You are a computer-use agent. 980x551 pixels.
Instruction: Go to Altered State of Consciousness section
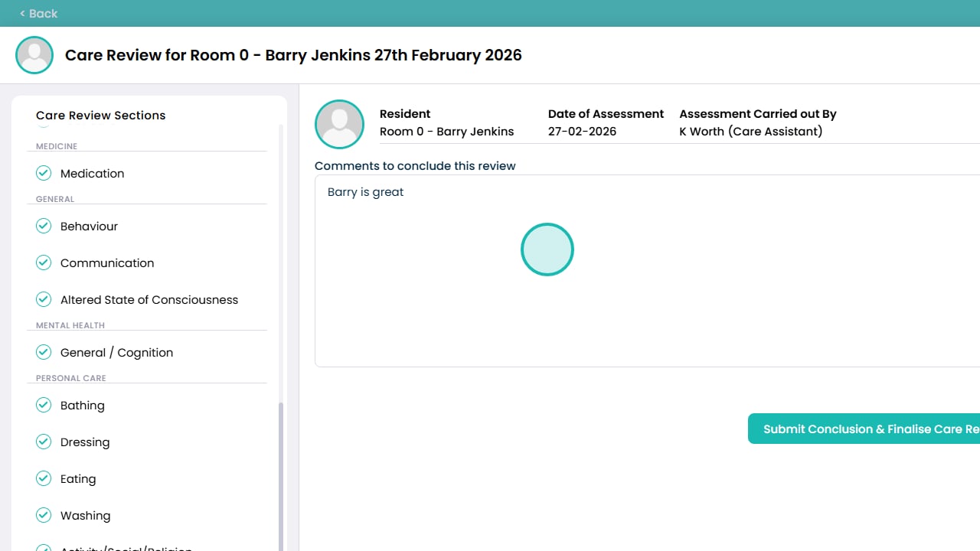(x=149, y=300)
